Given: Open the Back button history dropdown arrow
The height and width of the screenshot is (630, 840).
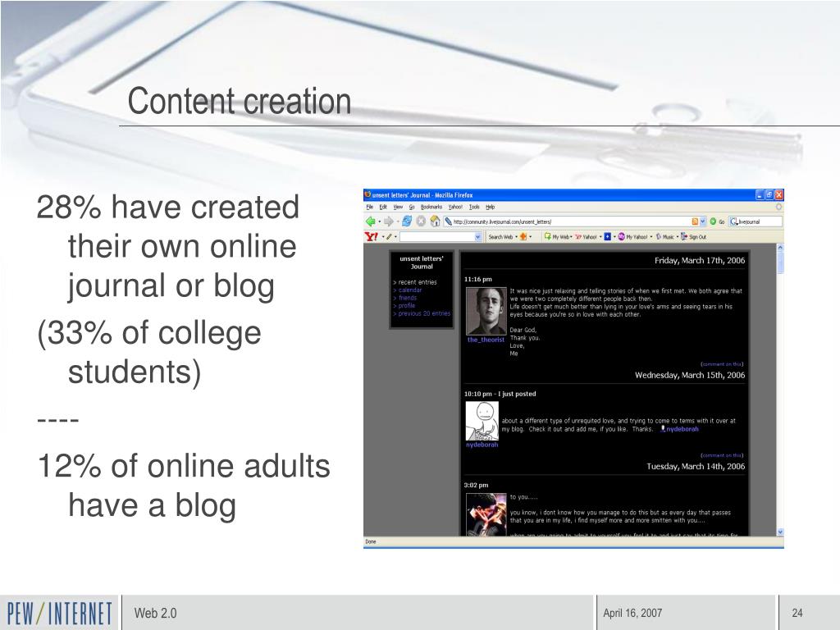Looking at the screenshot, I should pos(379,221).
